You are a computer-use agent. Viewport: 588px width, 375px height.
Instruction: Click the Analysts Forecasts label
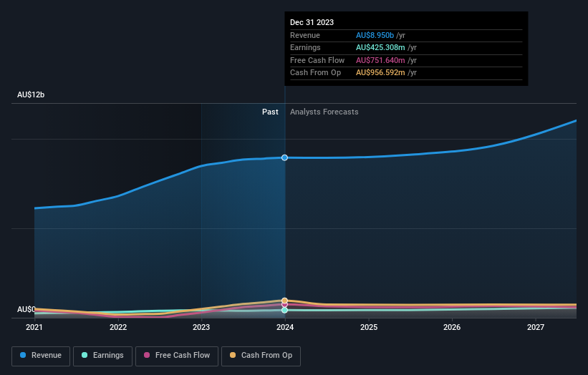pyautogui.click(x=324, y=112)
